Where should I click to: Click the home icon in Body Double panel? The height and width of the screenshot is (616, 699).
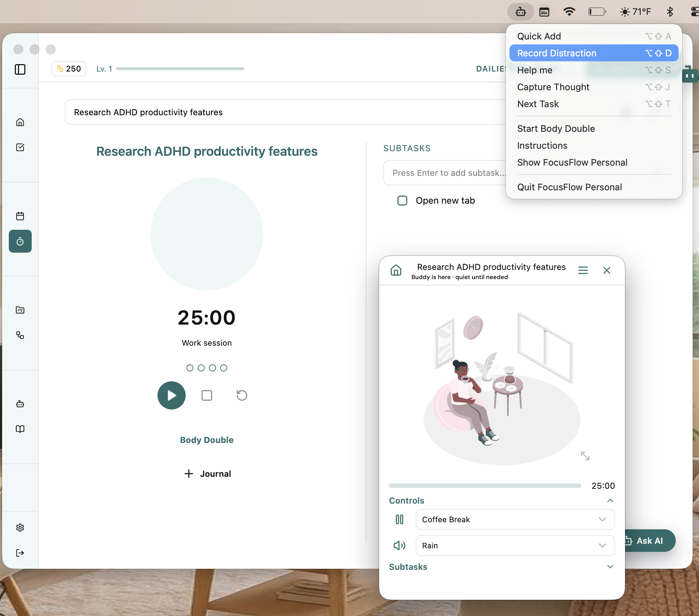click(396, 270)
